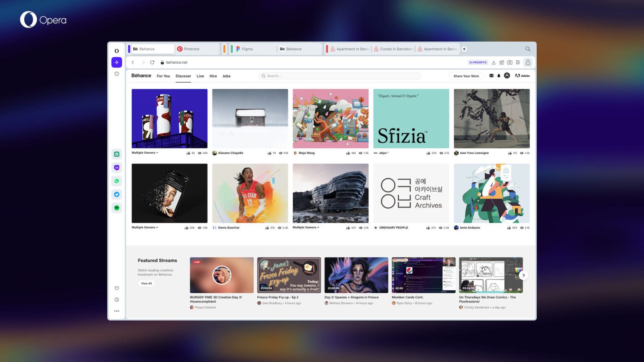644x362 pixels.
Task: Open the AI Prompts toggle button
Action: pos(478,62)
